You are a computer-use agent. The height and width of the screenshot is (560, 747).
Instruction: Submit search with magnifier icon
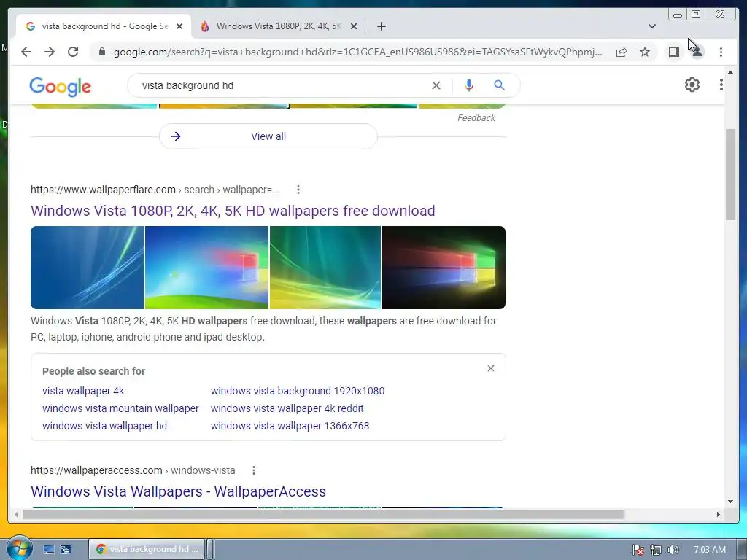[499, 85]
